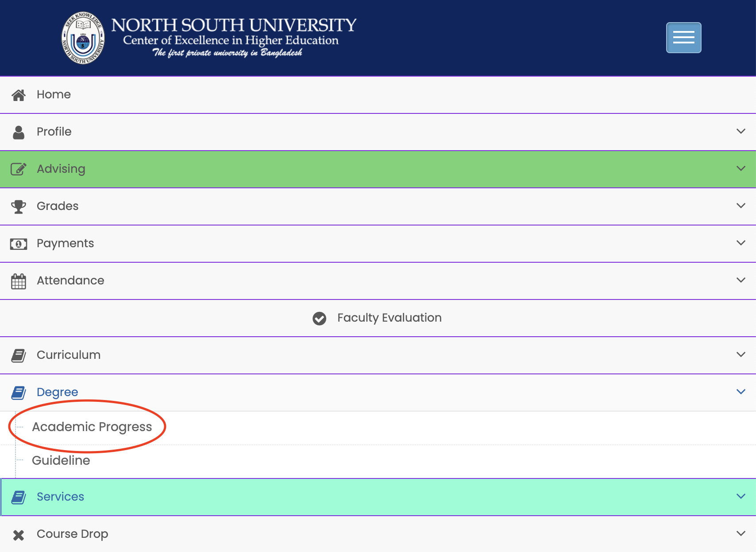Click the North South University crest logo

point(83,38)
